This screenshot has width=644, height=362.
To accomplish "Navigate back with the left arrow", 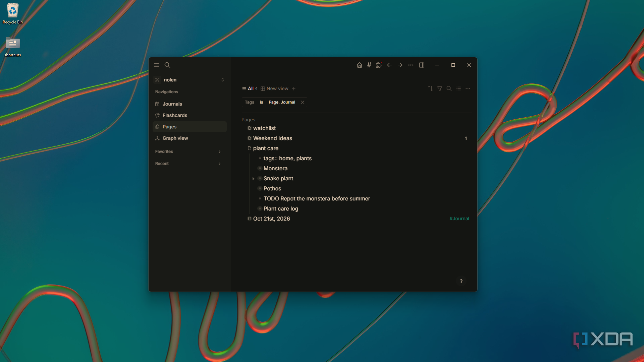I will pos(389,65).
